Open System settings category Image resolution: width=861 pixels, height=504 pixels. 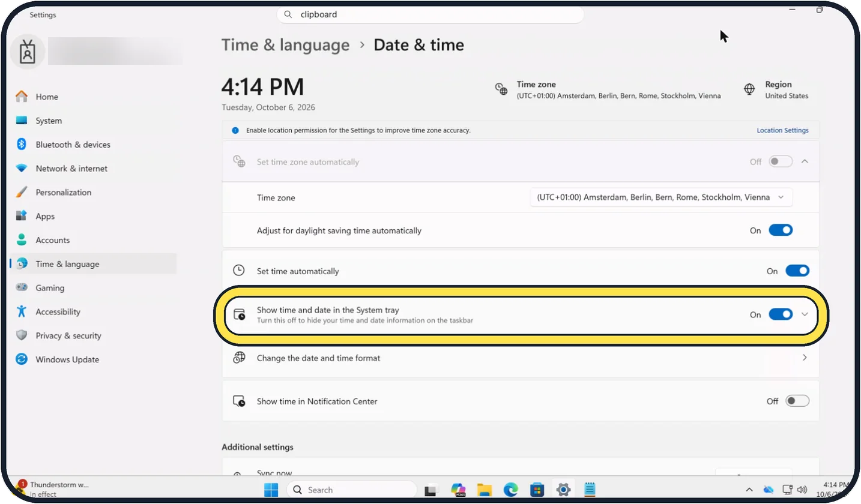pos(93,121)
